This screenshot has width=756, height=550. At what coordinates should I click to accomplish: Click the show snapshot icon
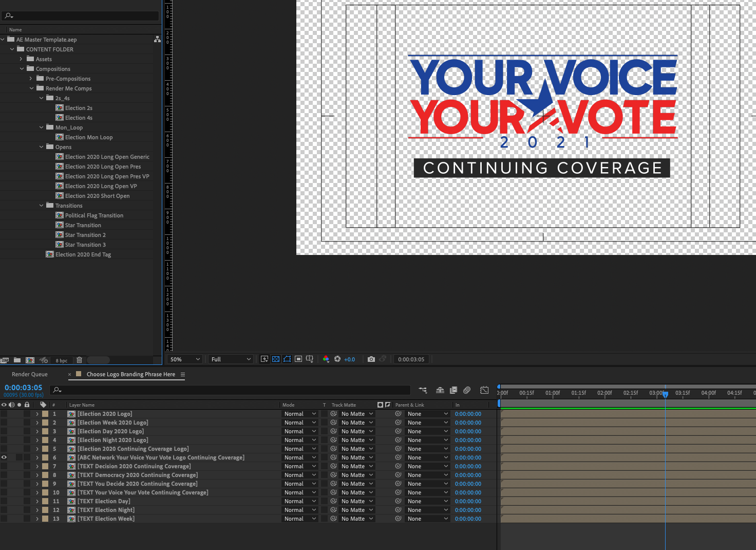pos(383,359)
